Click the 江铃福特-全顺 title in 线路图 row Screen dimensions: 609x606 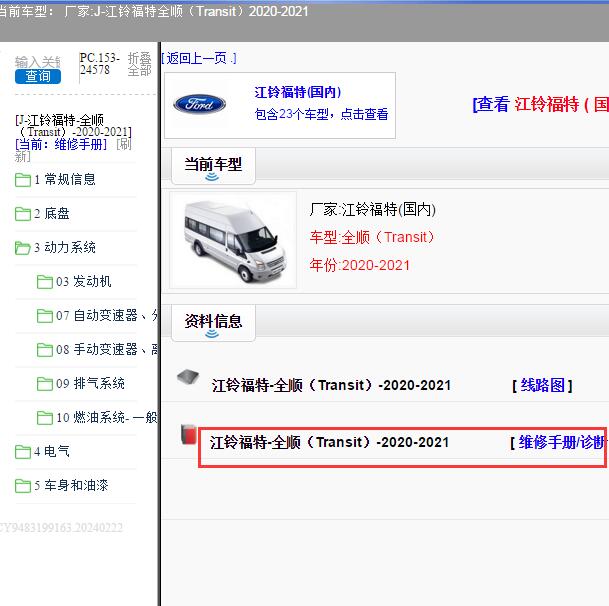click(331, 386)
